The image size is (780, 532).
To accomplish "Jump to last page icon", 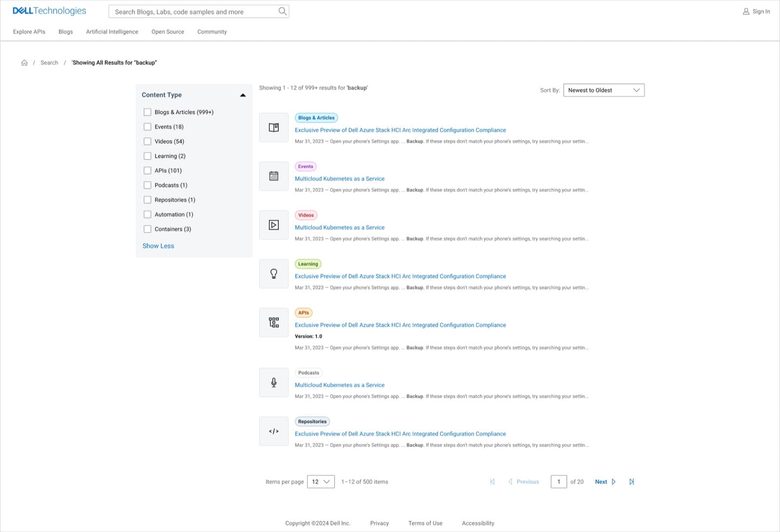I will 632,482.
